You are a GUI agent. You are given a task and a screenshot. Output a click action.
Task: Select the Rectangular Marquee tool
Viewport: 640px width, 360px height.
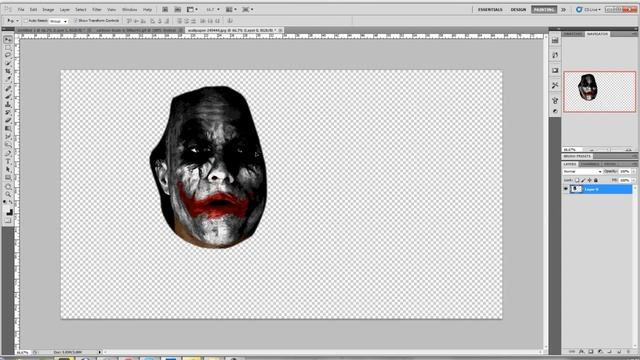tap(8, 48)
